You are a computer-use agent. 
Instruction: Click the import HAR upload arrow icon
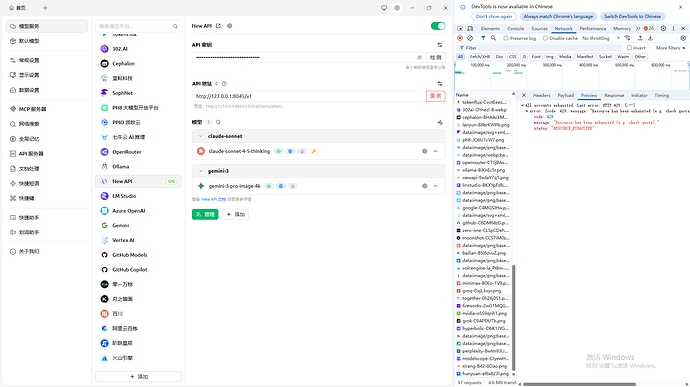pos(640,38)
